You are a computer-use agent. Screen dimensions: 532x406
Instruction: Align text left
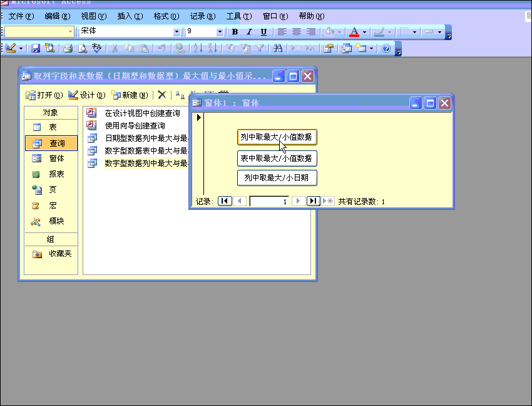[x=282, y=32]
